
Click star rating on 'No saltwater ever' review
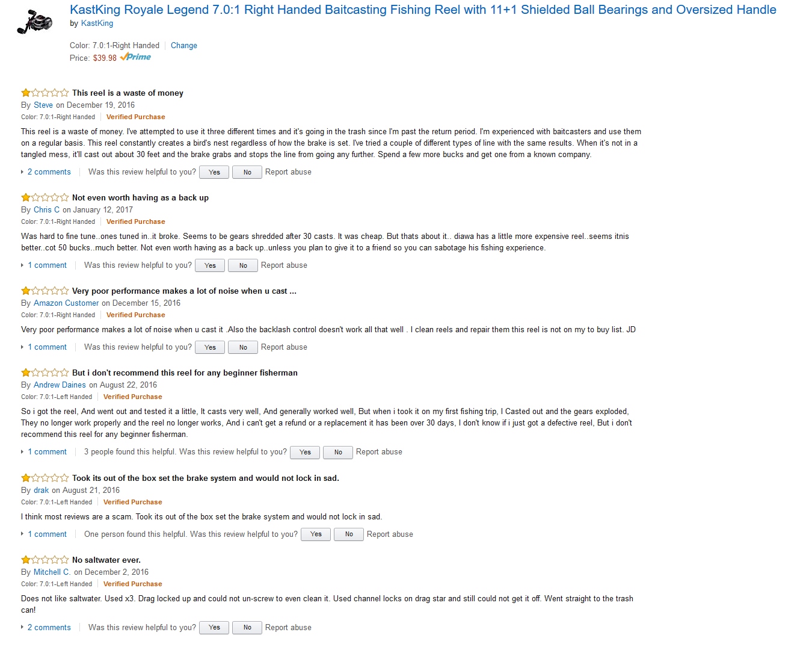(x=45, y=560)
